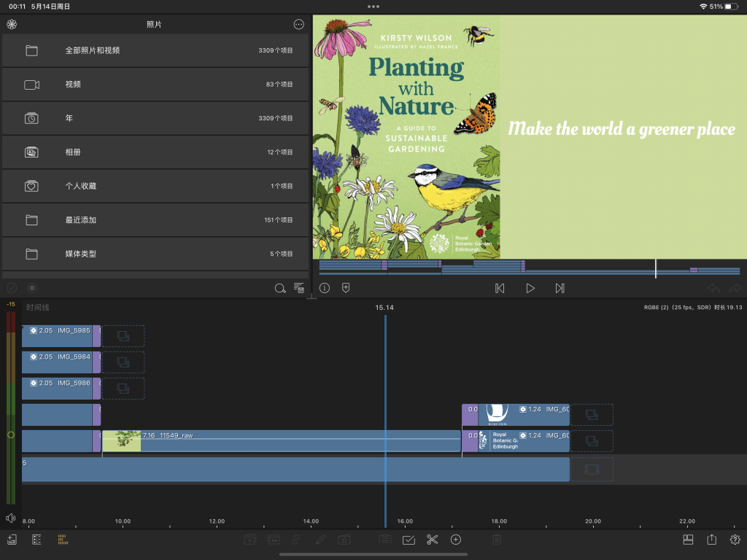Open 最近添加 folder
The width and height of the screenshot is (747, 560).
pyautogui.click(x=155, y=220)
